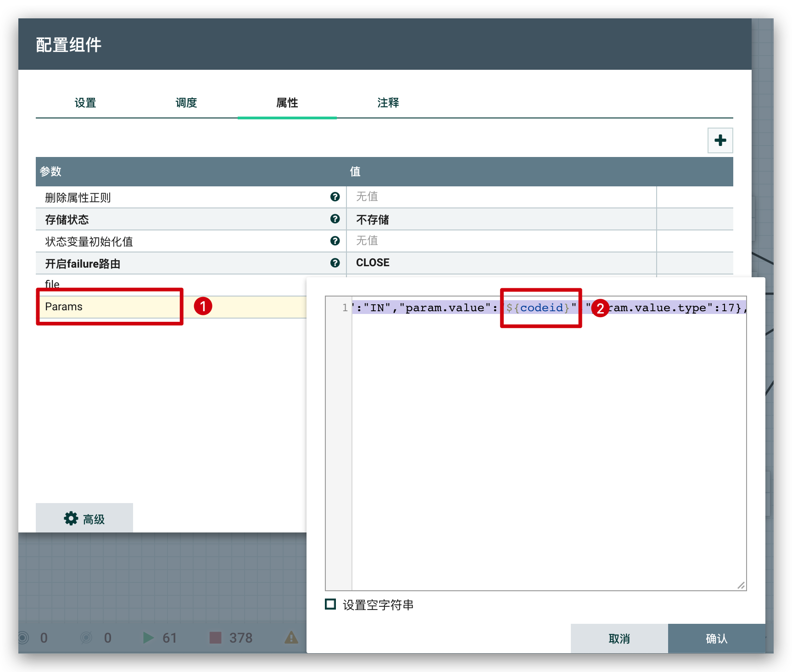This screenshot has height=672, width=792.
Task: Click the ${codeid} expression in editor
Action: click(538, 308)
